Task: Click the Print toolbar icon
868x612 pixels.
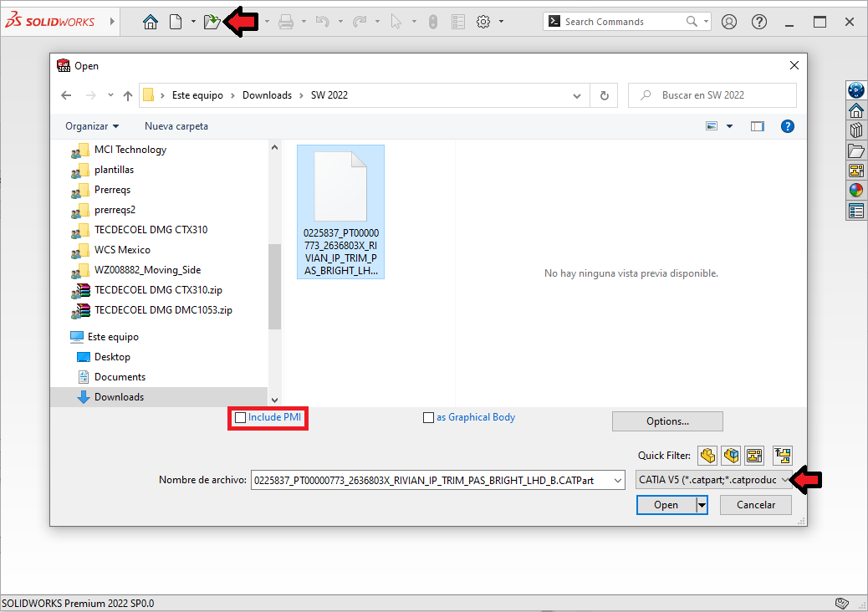Action: coord(286,22)
